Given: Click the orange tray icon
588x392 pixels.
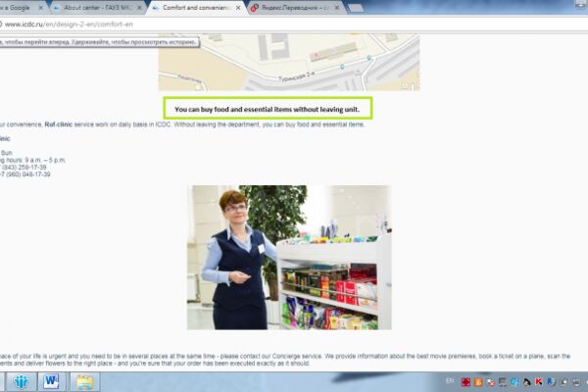Looking at the screenshot, I should [x=478, y=382].
